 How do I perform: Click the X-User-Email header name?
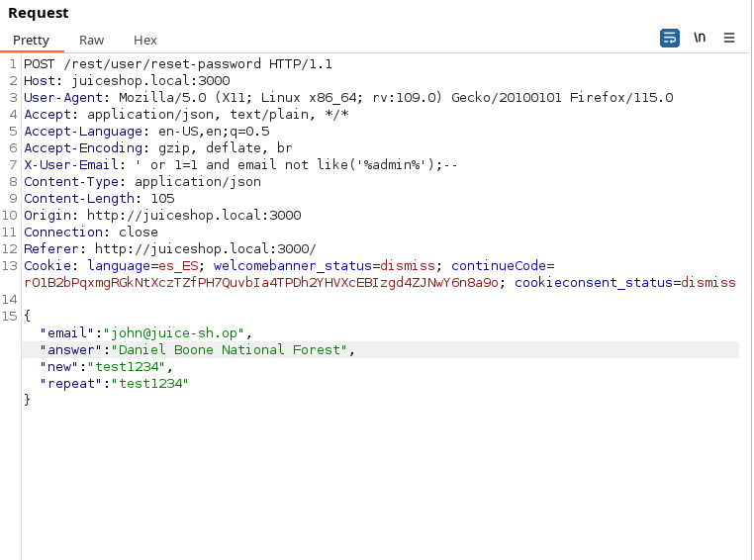tap(71, 165)
